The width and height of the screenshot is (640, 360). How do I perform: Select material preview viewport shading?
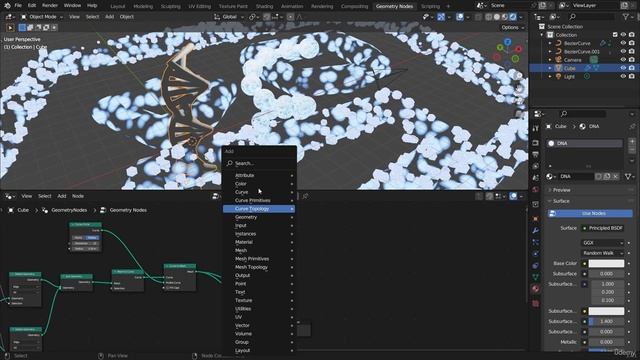[x=505, y=17]
